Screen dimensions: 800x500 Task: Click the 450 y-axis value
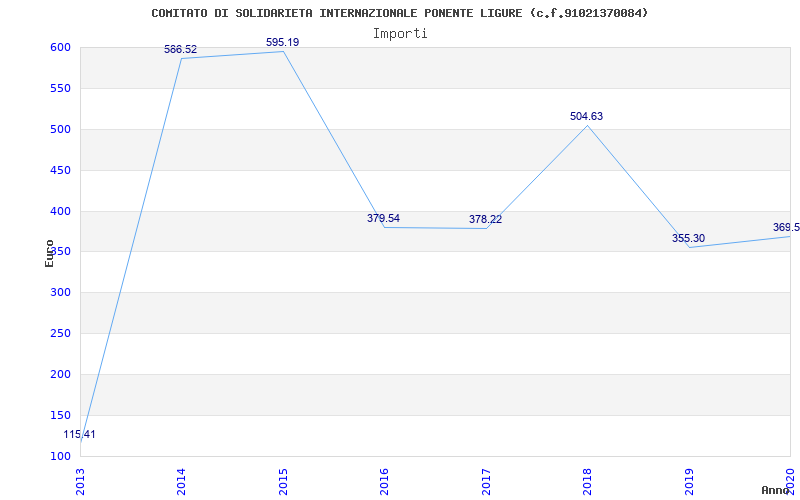(x=60, y=170)
